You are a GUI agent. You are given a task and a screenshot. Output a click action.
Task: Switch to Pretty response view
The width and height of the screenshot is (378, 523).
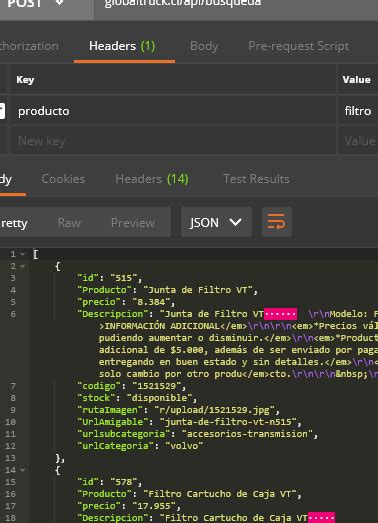coord(14,223)
